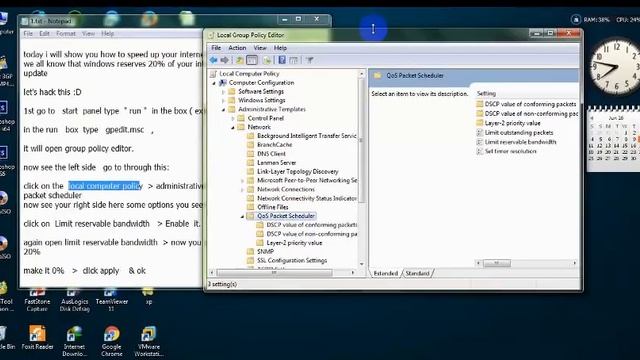Select Layer-2 priority value in the tree
The image size is (640, 360).
(x=289, y=243)
